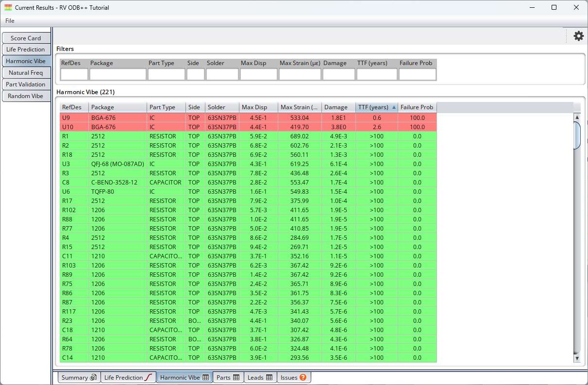Sort table by RefDes column header
588x385 pixels.
(74, 107)
